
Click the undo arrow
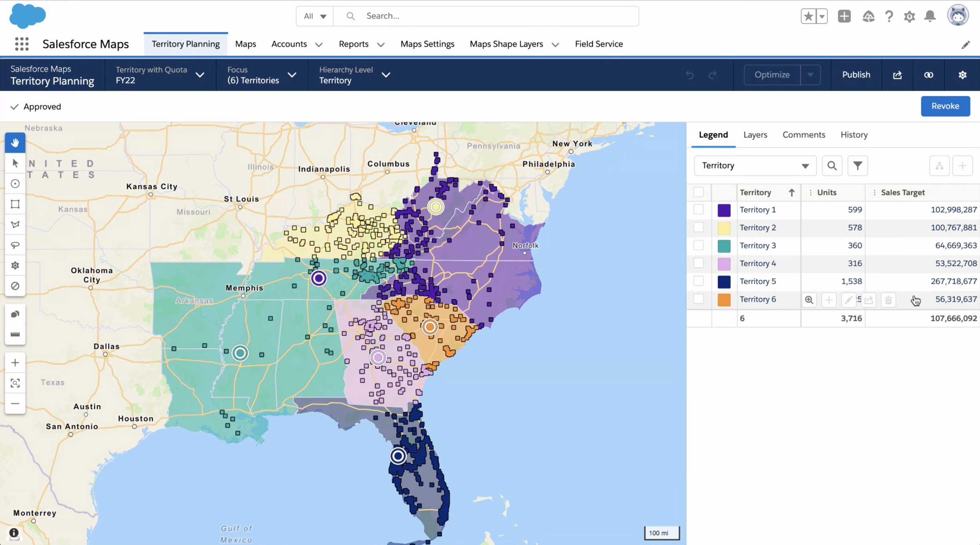[690, 75]
